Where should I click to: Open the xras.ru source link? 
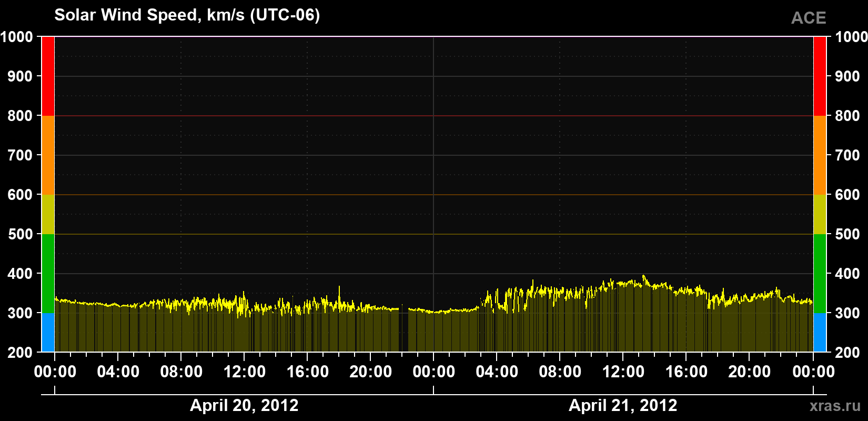[x=835, y=406]
